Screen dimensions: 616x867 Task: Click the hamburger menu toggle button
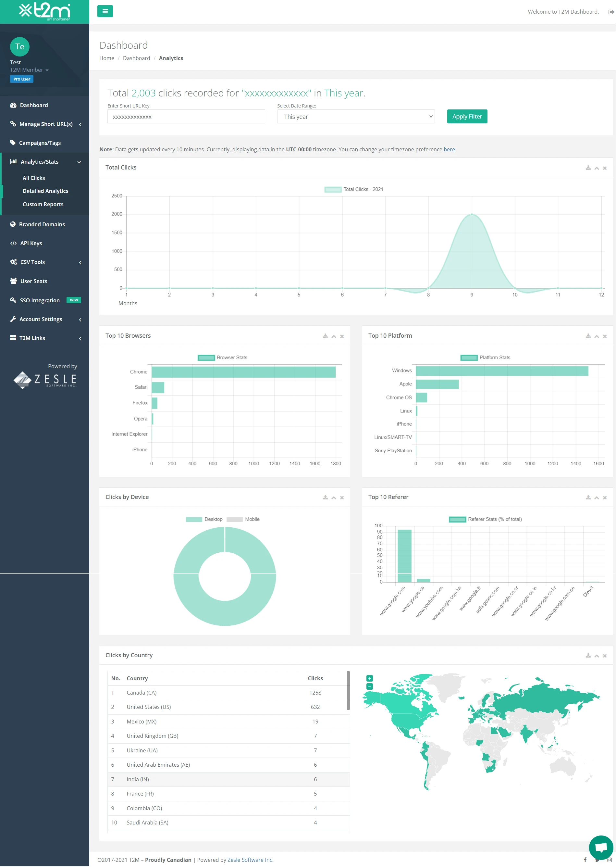105,11
